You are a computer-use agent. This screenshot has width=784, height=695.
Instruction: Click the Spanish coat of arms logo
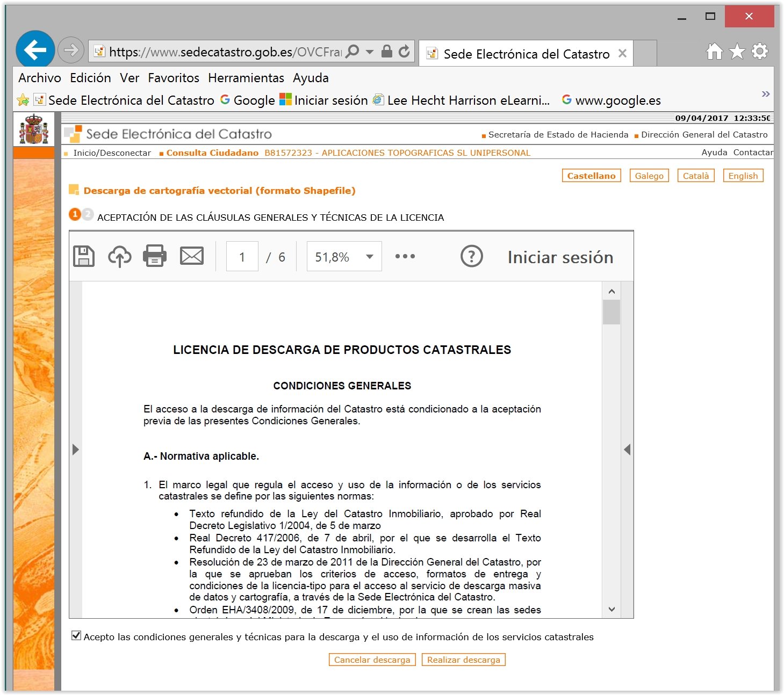click(34, 129)
